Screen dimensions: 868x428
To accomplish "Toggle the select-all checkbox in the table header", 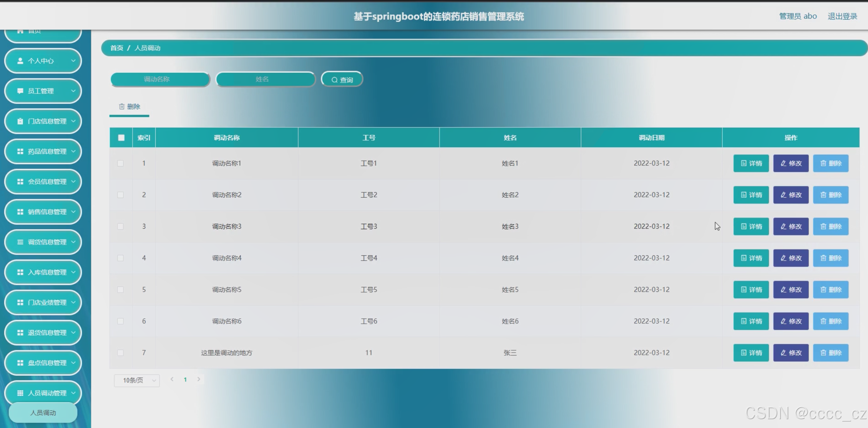I will (x=121, y=138).
